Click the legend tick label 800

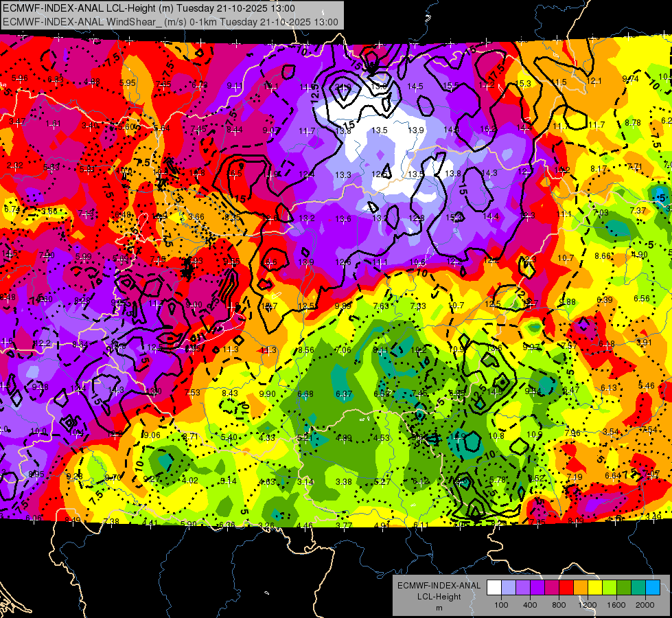[x=559, y=605]
